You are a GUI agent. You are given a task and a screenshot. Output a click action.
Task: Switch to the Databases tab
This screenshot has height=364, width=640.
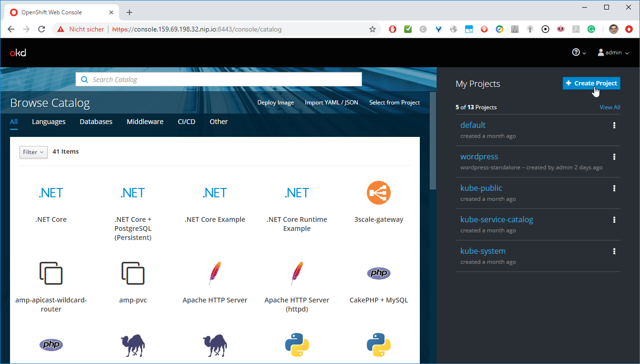click(96, 122)
